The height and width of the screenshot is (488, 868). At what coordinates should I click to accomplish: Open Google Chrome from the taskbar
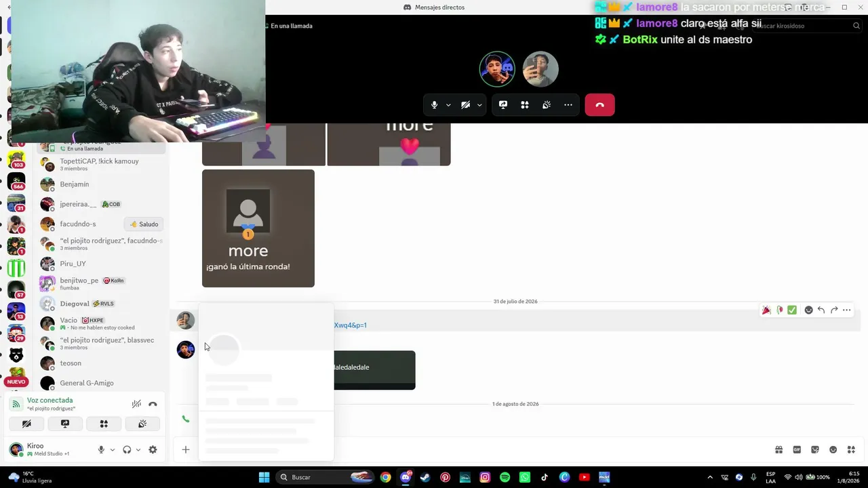[386, 477]
